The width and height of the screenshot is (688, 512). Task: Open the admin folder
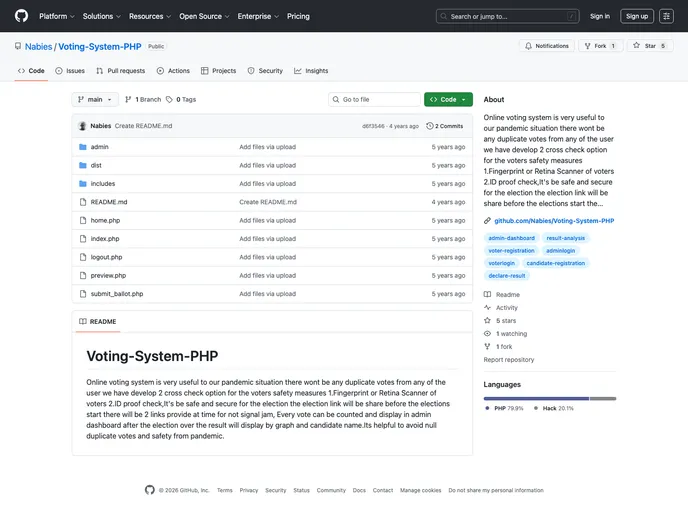[99, 147]
